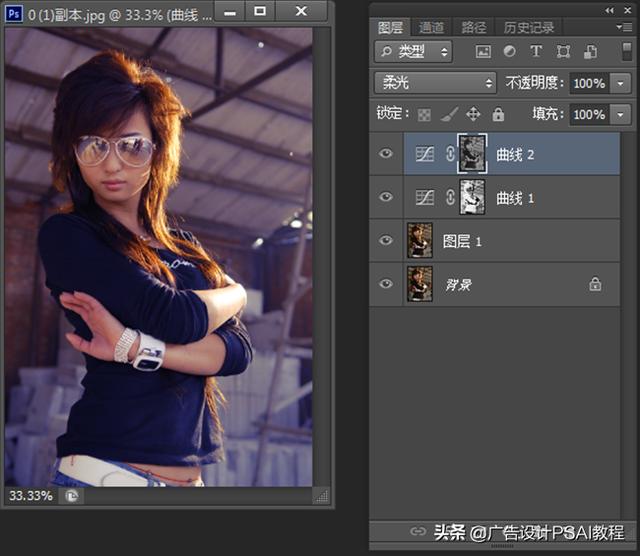640x556 pixels.
Task: Click mask link chain on 曲线 2
Action: pos(450,154)
